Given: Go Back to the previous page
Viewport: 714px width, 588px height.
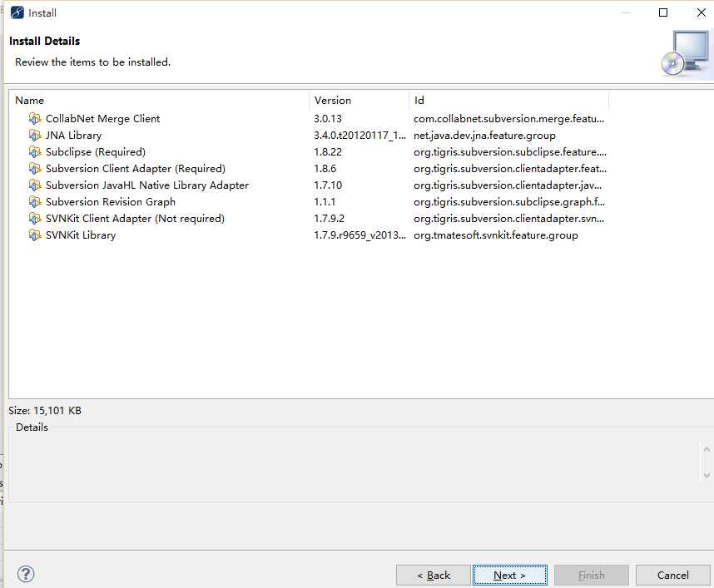Looking at the screenshot, I should (433, 576).
